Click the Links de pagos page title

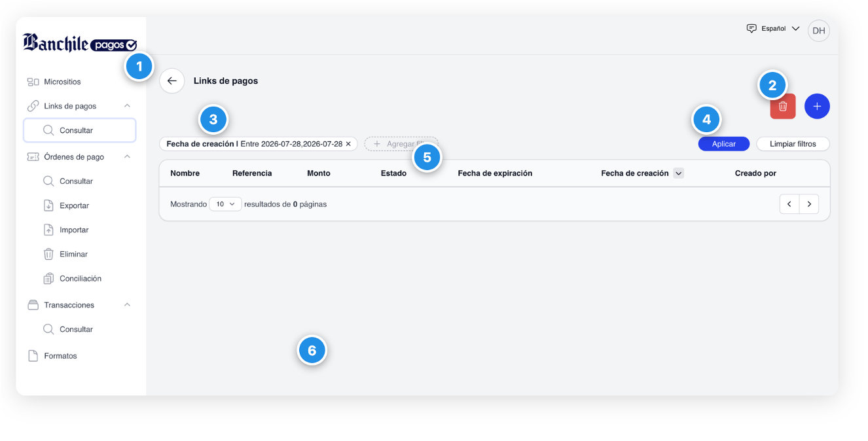[x=226, y=81]
